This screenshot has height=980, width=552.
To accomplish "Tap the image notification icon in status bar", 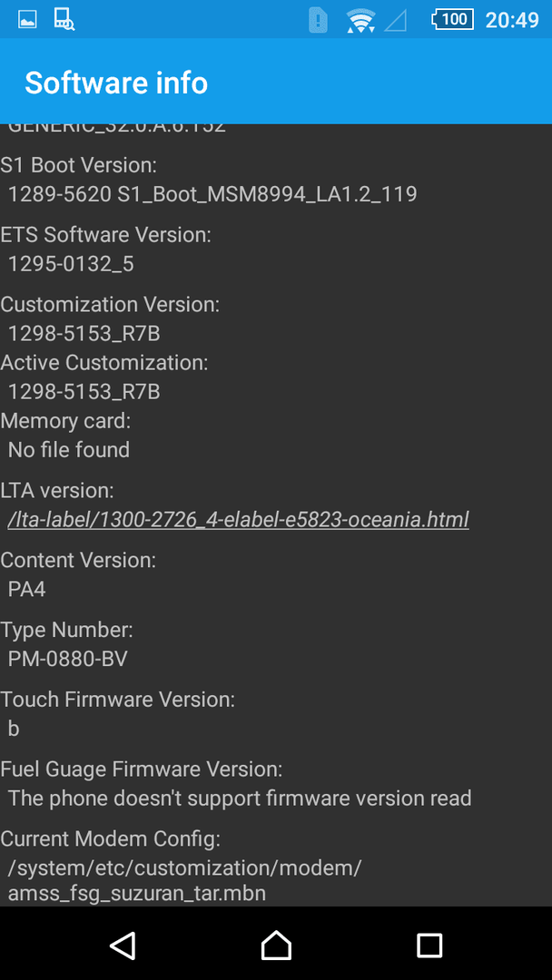I will (27, 19).
